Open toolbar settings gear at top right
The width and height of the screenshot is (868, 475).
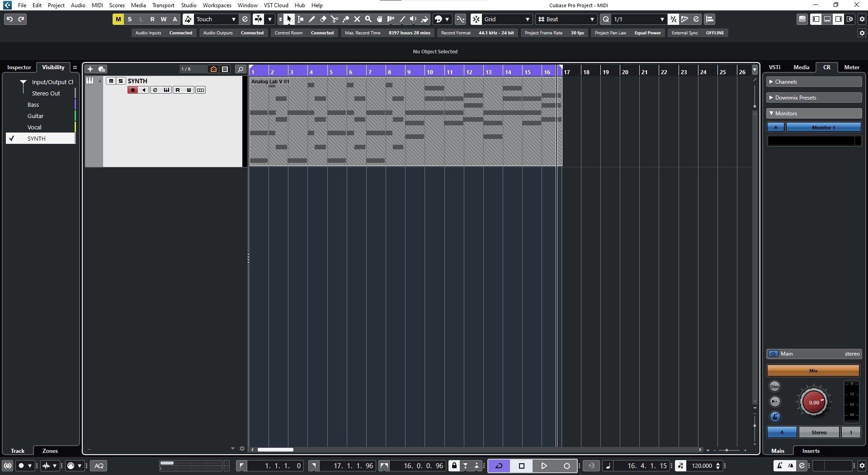[862, 19]
